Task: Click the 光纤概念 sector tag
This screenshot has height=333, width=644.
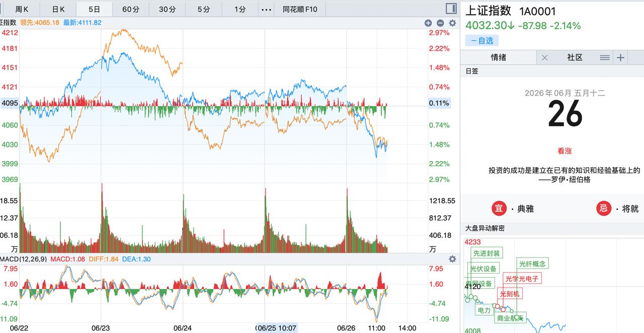Action: point(532,264)
